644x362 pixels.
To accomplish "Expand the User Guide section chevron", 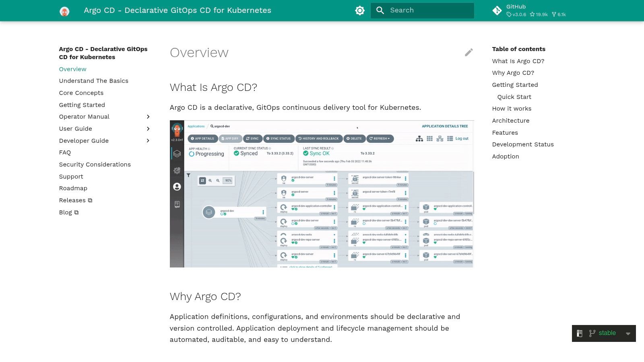I will [148, 129].
